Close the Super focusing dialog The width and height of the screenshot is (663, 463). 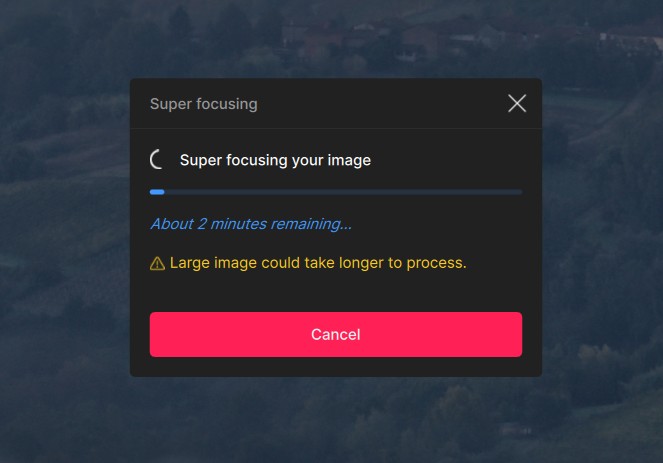point(517,103)
